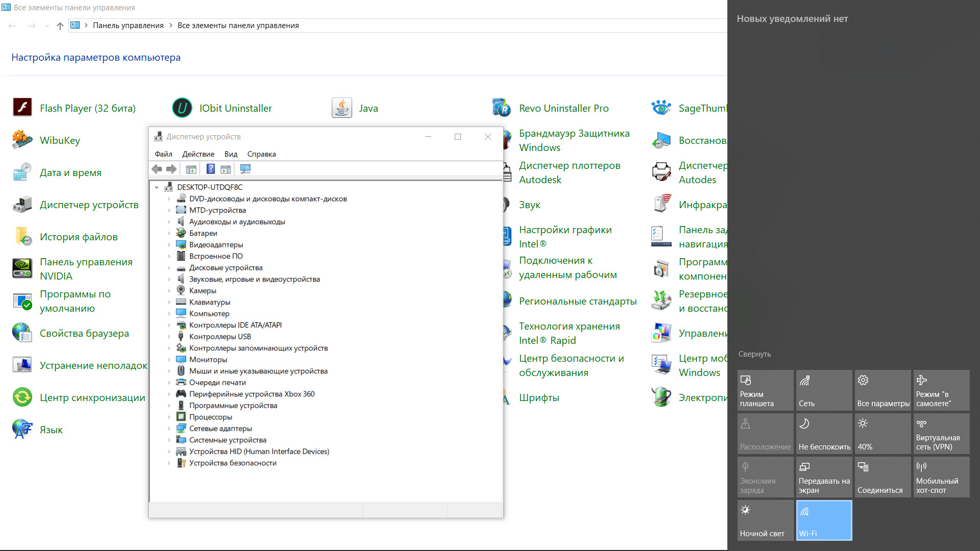The height and width of the screenshot is (551, 980).
Task: Open SageThumbs eye icon
Action: pos(661,108)
